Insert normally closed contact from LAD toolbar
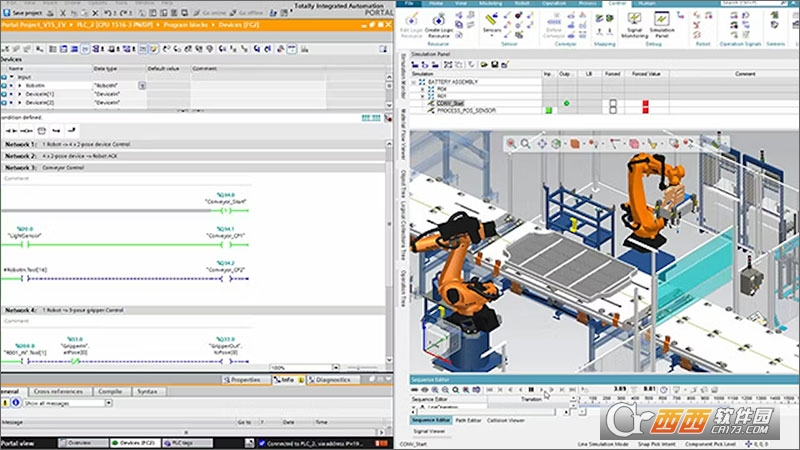800x450 pixels. [x=27, y=131]
